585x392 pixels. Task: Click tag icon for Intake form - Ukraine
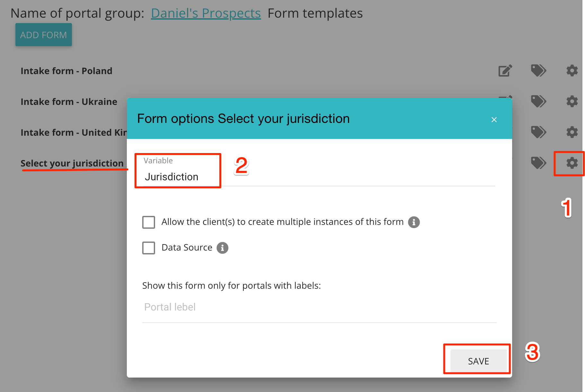(x=538, y=101)
